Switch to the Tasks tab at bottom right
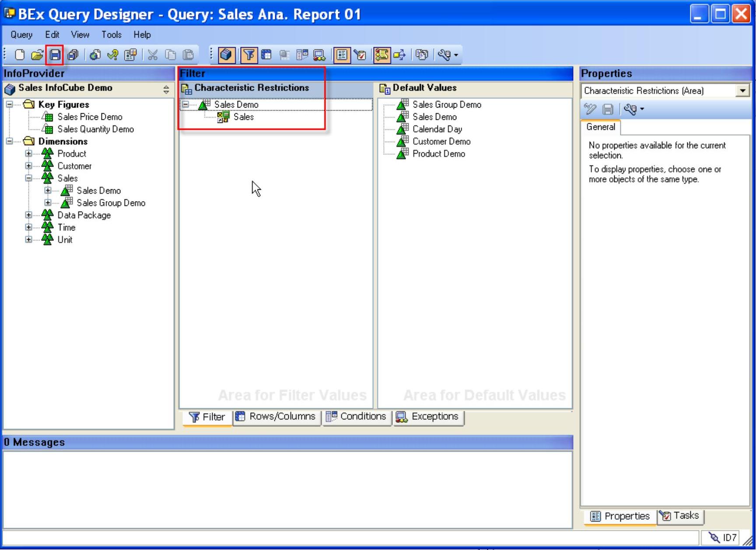 coord(681,516)
